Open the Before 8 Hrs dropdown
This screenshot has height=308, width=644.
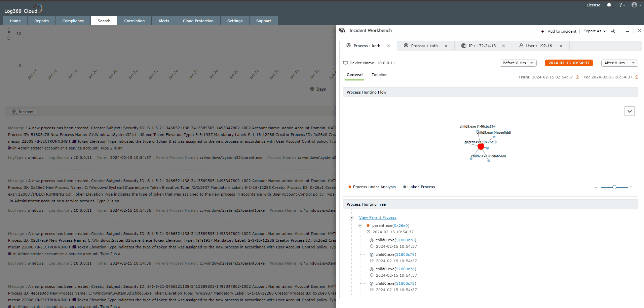tap(518, 63)
